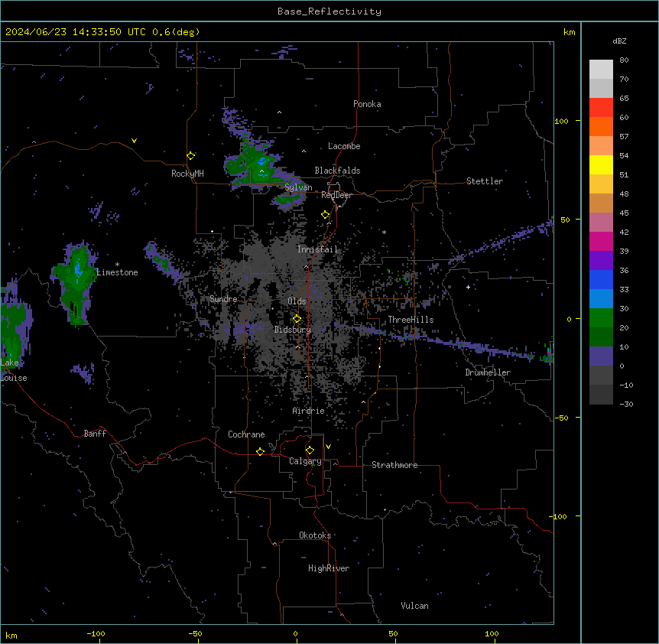Viewport: 659px width, 644px height.
Task: Click the white asterisk beside Limestone
Action: pos(117,265)
